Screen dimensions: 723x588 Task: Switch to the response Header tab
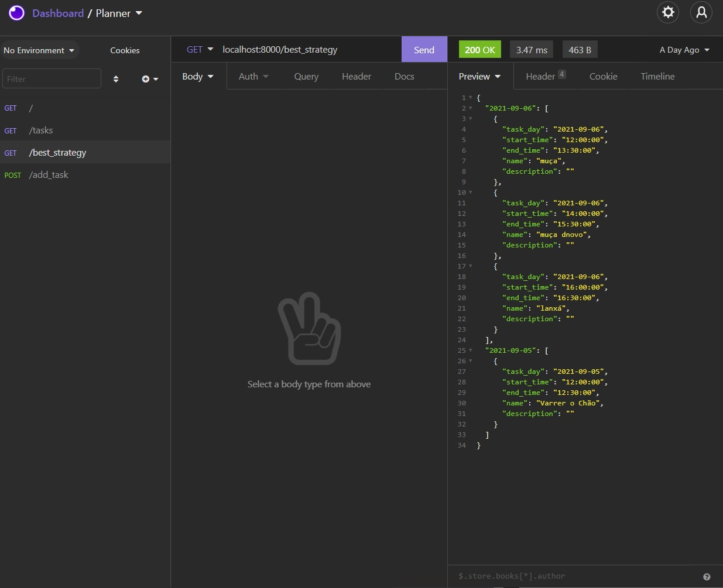coord(540,76)
